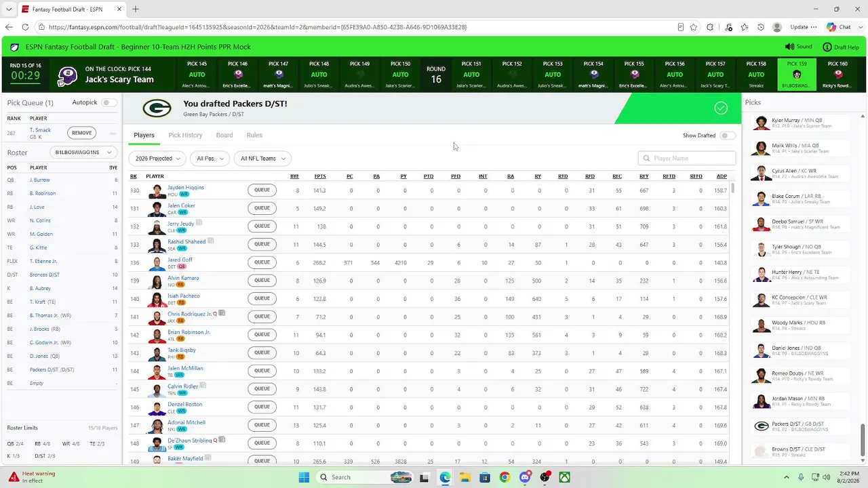
Task: Open the Roster team selector dropdown
Action: (x=82, y=152)
